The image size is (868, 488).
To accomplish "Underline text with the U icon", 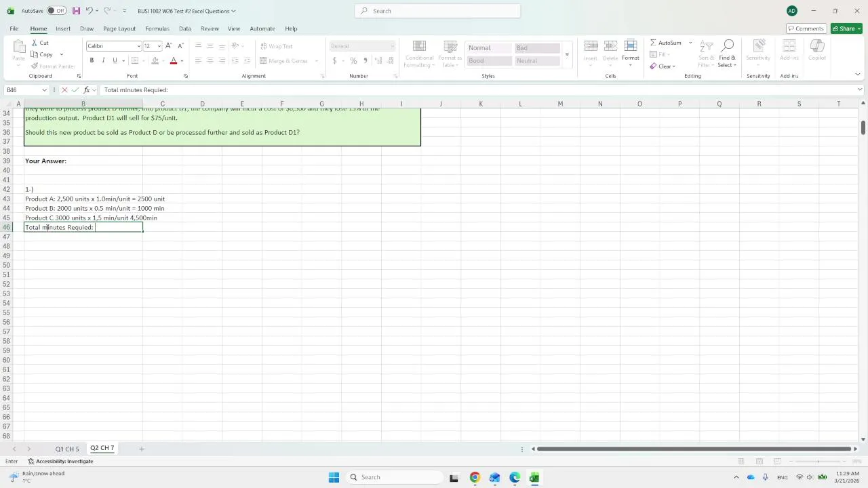I will [115, 60].
